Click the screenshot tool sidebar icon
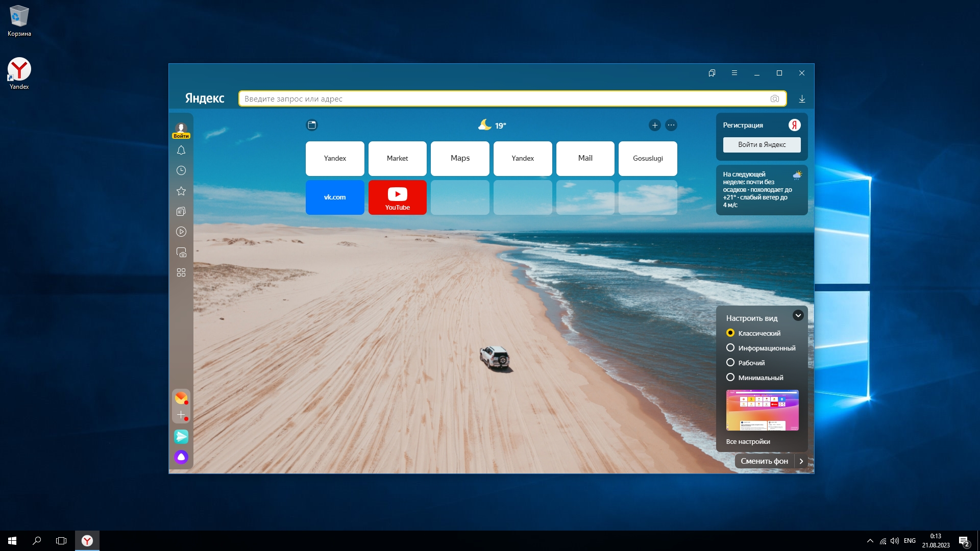 pos(181,252)
